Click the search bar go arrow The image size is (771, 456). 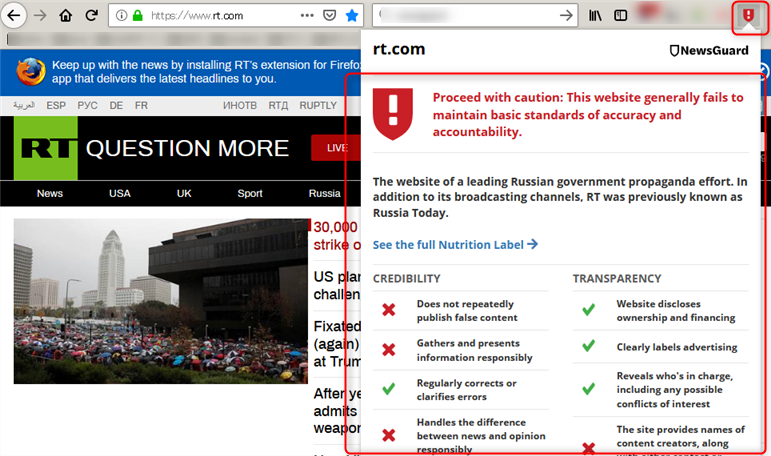[566, 15]
